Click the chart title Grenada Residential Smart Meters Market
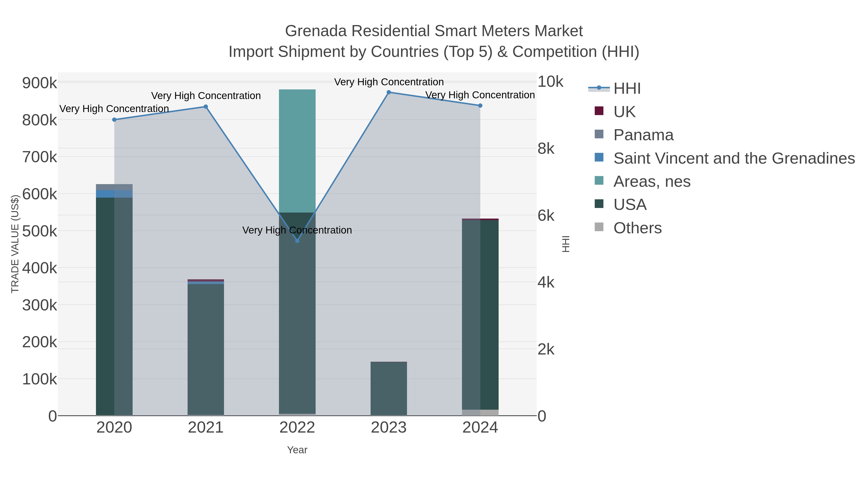868x488 pixels. 434,31
